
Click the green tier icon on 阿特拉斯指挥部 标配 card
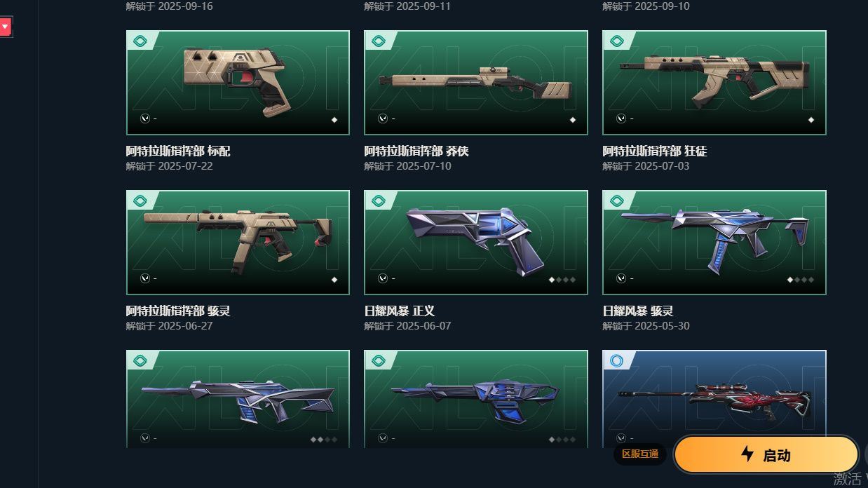click(140, 41)
